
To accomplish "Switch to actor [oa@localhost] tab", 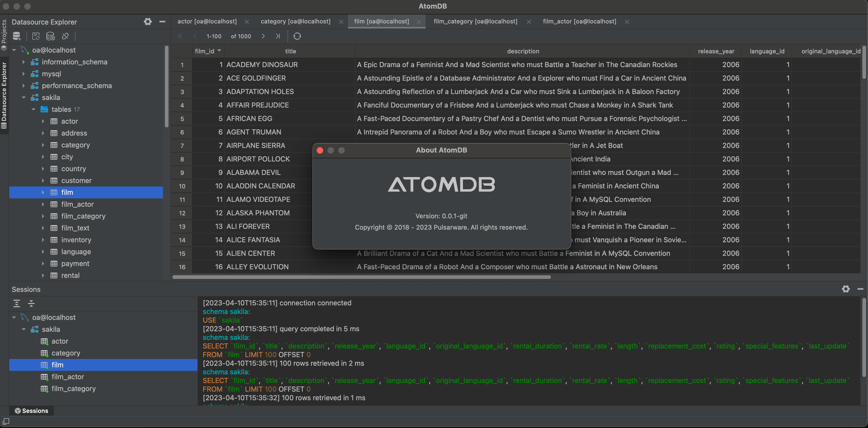I will tap(207, 22).
